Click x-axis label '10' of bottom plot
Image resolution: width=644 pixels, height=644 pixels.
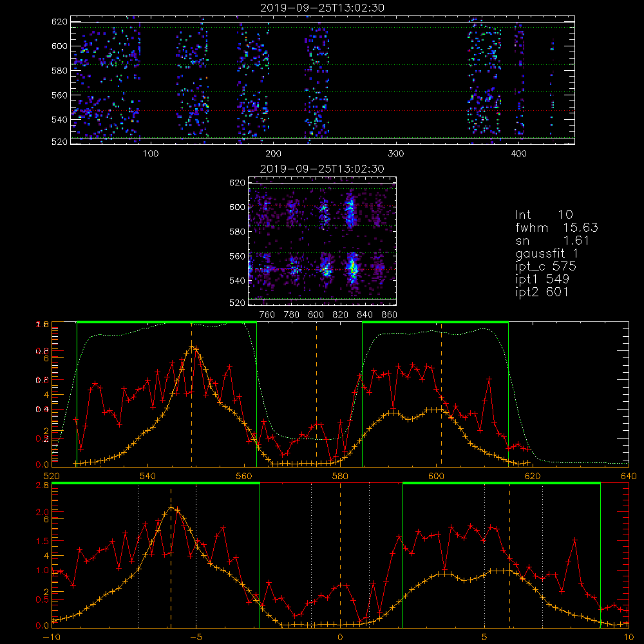coord(629,638)
